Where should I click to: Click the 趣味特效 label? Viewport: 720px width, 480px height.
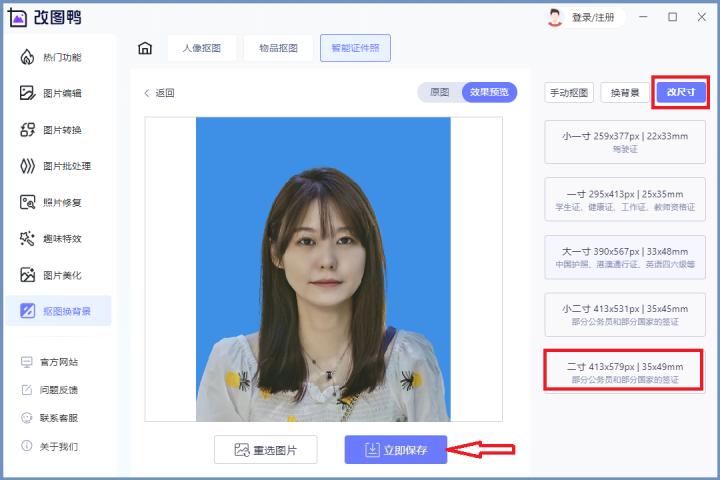(62, 238)
